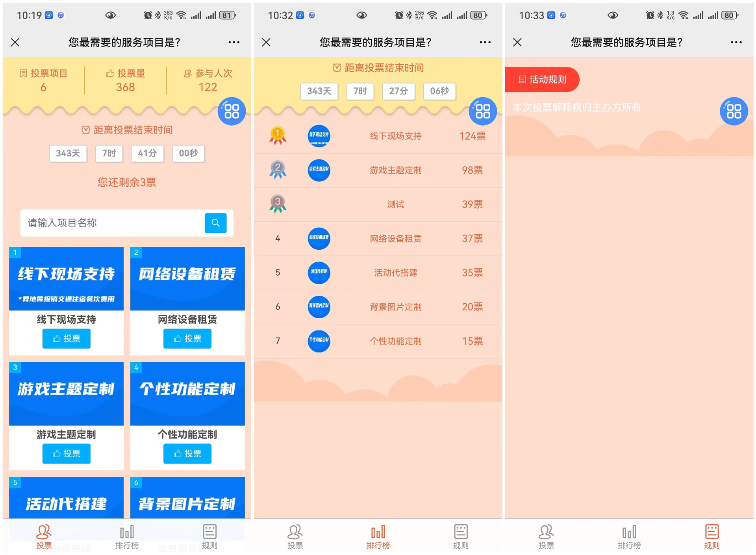This screenshot has height=555, width=756.
Task: Tap the floating blue grid icon in first screen
Action: [232, 111]
